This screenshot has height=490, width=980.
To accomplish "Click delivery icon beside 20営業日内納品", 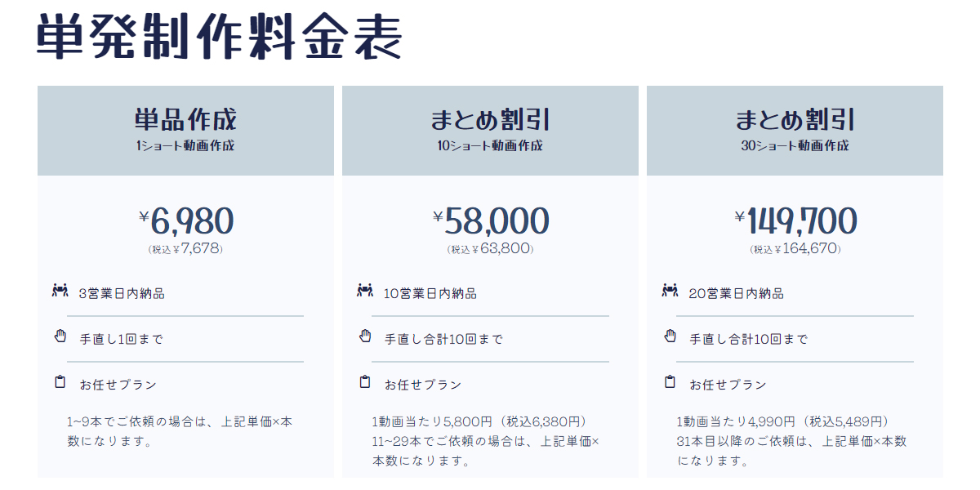I will coord(670,290).
